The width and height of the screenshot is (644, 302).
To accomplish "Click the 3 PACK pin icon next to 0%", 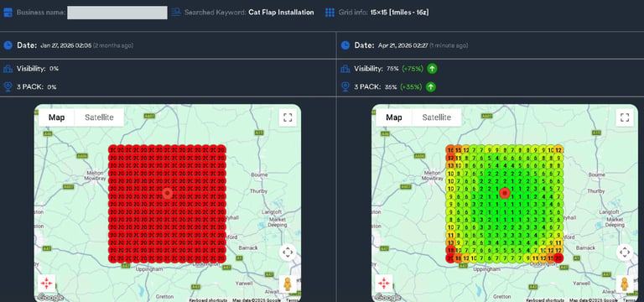I will point(8,86).
